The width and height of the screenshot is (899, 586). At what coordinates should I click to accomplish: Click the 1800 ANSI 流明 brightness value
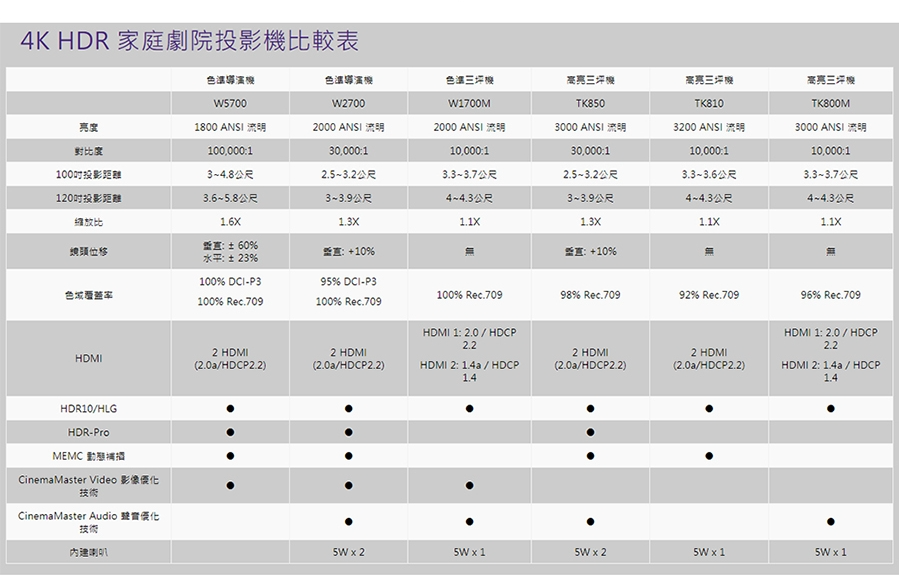[x=230, y=127]
